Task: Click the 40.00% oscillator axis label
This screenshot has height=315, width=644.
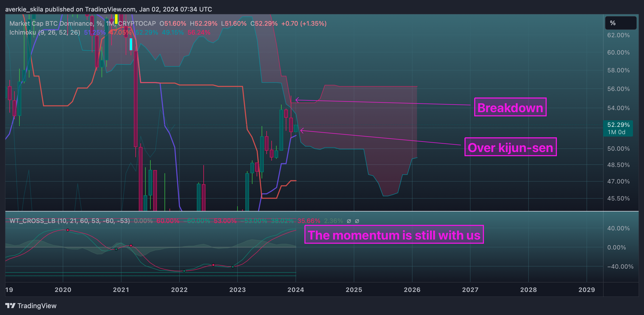Action: pos(618,228)
